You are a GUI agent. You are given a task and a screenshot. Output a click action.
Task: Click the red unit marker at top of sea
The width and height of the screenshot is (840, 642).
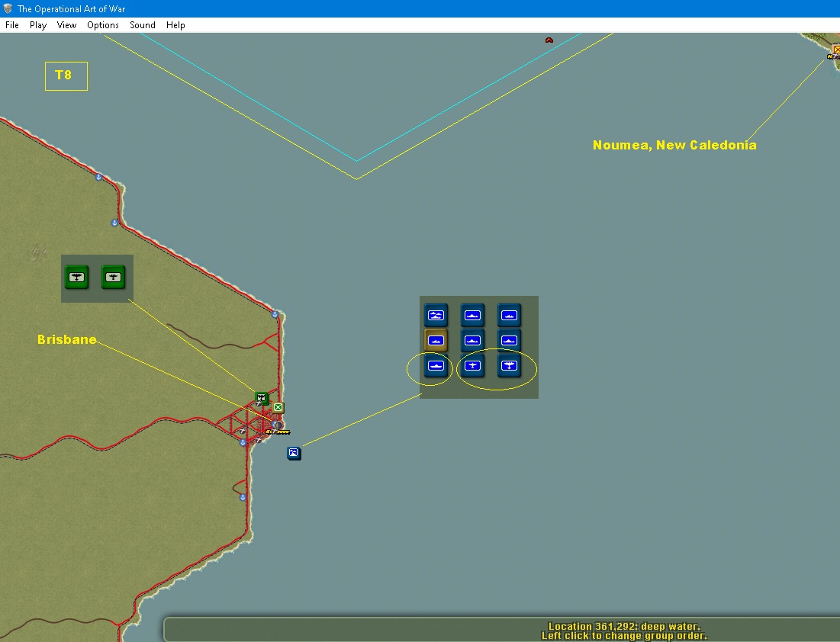[549, 40]
